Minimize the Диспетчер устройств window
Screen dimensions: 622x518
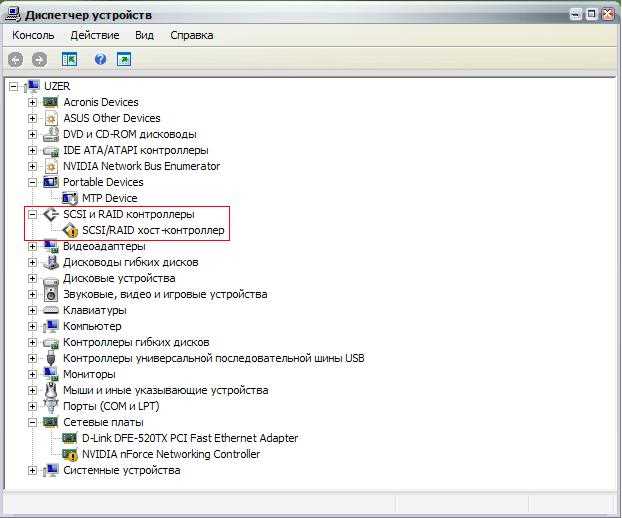click(576, 15)
